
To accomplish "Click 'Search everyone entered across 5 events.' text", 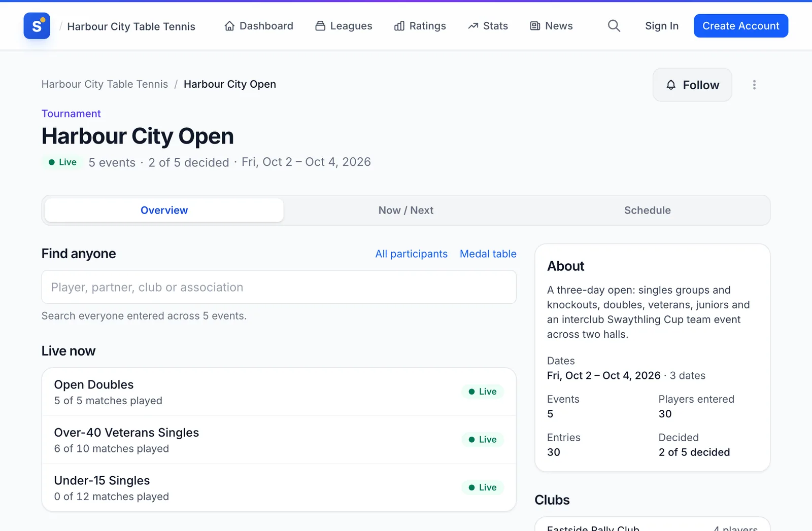I will (x=144, y=316).
